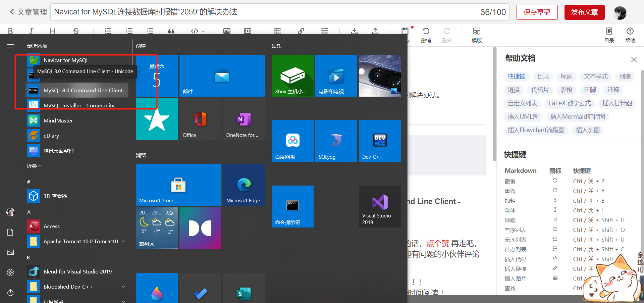The image size is (644, 303).
Task: Open Start menu power options
Action: [x=10, y=293]
